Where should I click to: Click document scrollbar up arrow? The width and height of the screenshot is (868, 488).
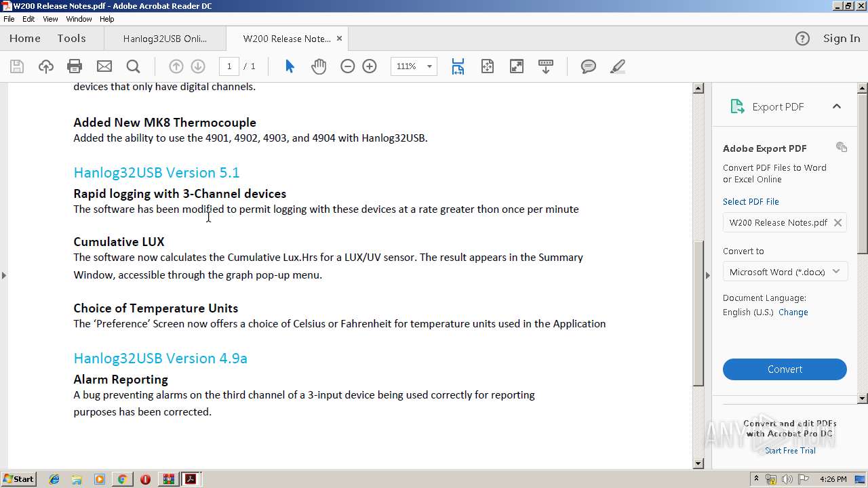coord(698,88)
